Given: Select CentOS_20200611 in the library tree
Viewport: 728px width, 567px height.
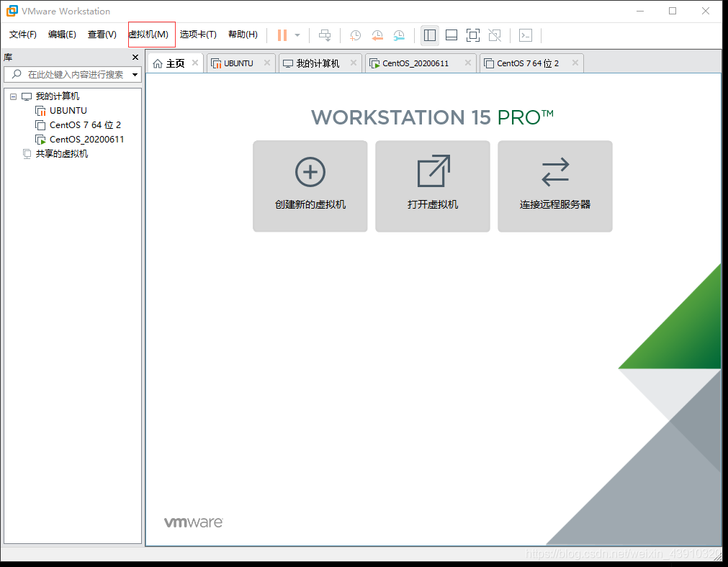Looking at the screenshot, I should pyautogui.click(x=87, y=140).
